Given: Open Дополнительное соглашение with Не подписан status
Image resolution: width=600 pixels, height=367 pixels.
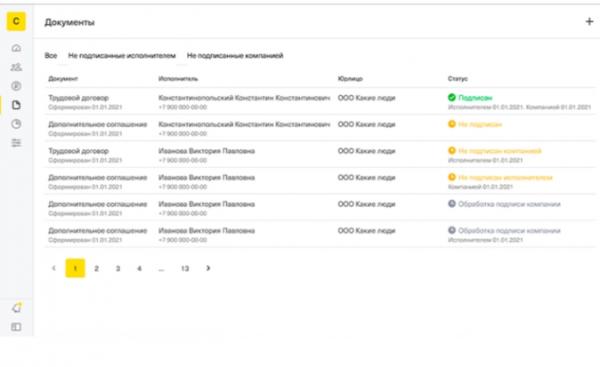Looking at the screenshot, I should pos(98,124).
